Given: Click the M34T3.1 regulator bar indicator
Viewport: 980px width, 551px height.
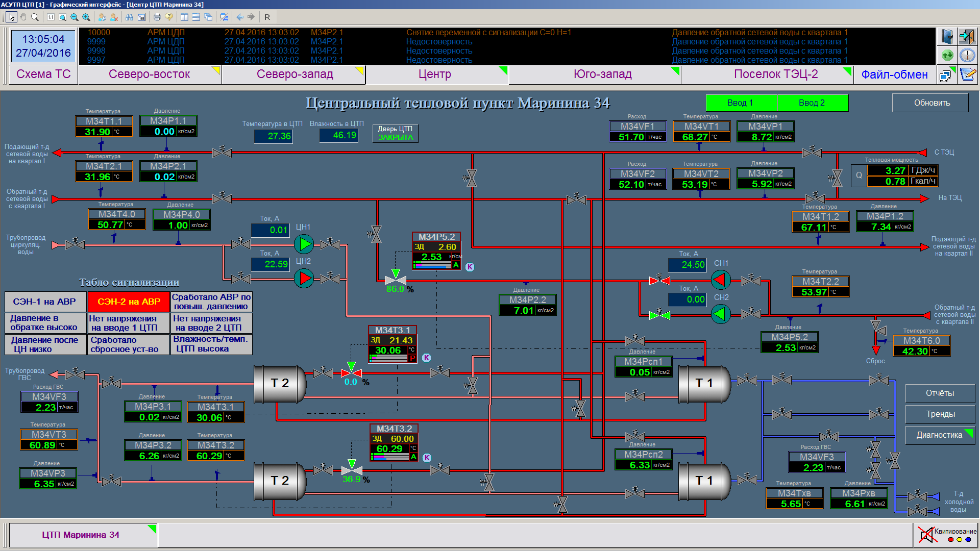Looking at the screenshot, I should pyautogui.click(x=389, y=358).
